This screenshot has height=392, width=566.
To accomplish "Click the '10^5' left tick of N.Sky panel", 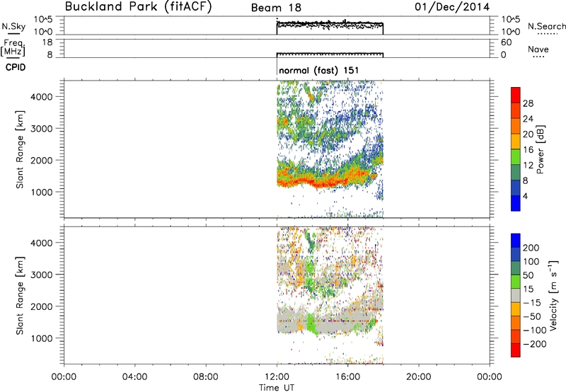I will [x=43, y=19].
